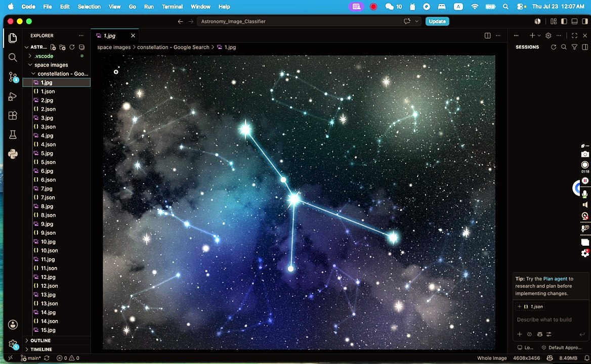Click the Update button in title bar

[x=437, y=21]
